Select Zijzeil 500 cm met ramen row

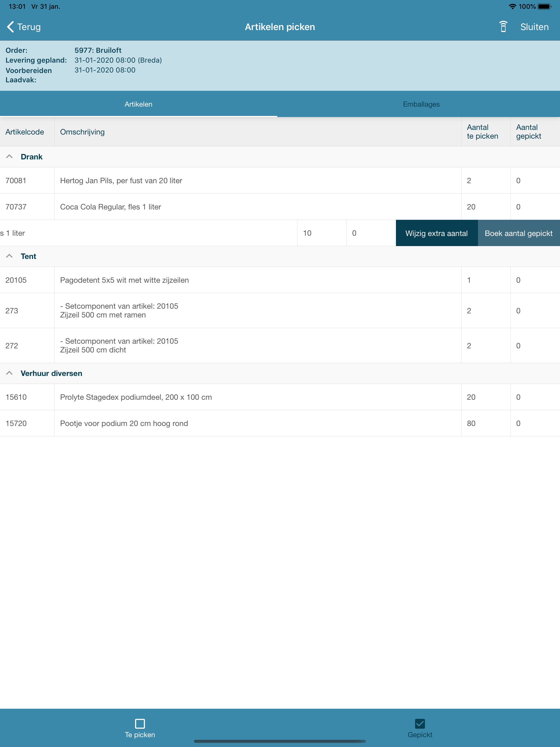(280, 310)
